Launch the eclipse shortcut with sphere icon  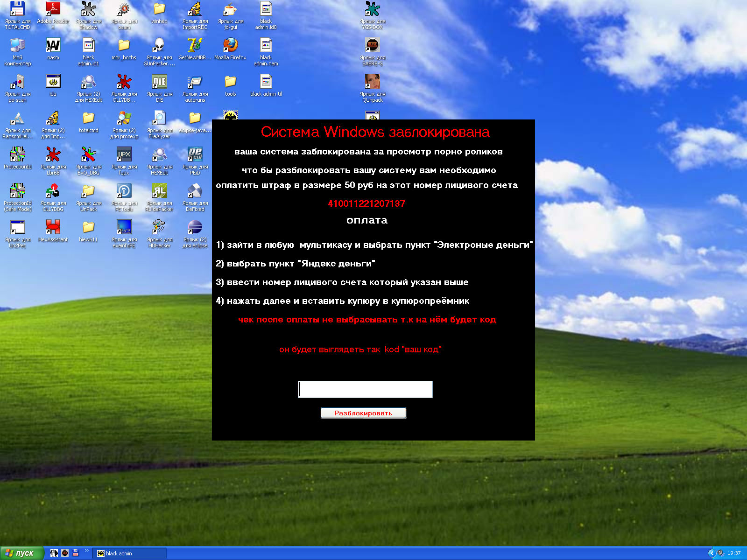[x=195, y=227]
